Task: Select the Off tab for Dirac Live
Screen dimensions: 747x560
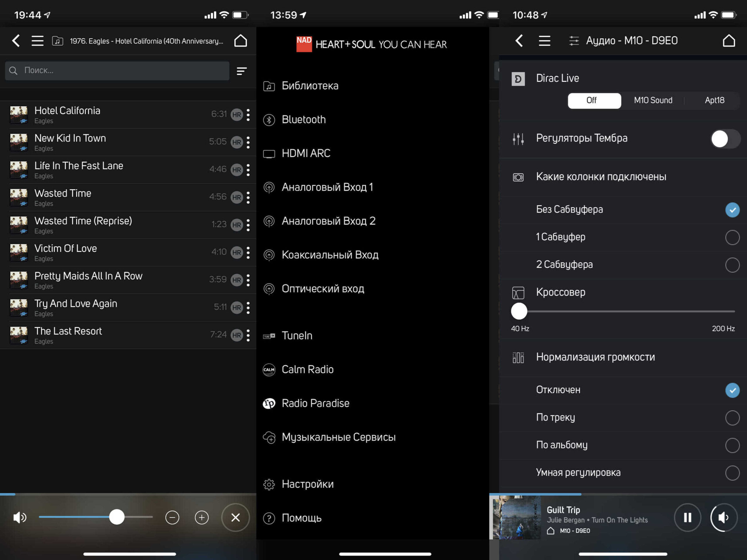Action: 594,101
